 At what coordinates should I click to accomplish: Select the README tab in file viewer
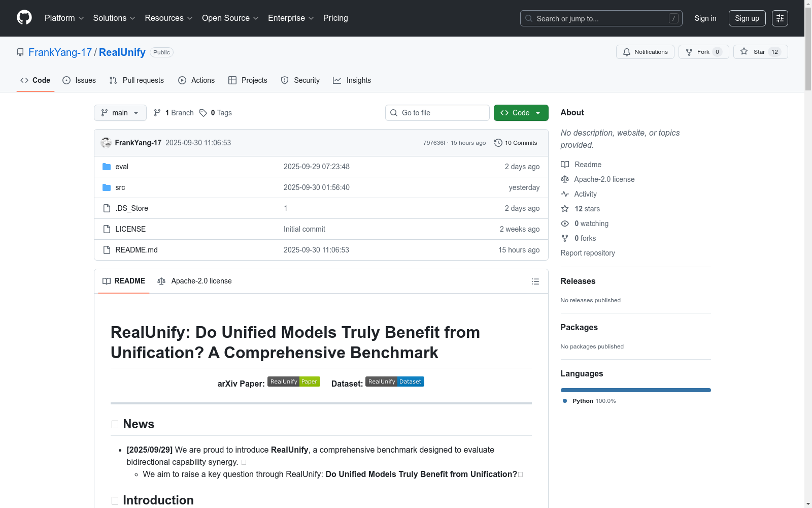pos(124,281)
